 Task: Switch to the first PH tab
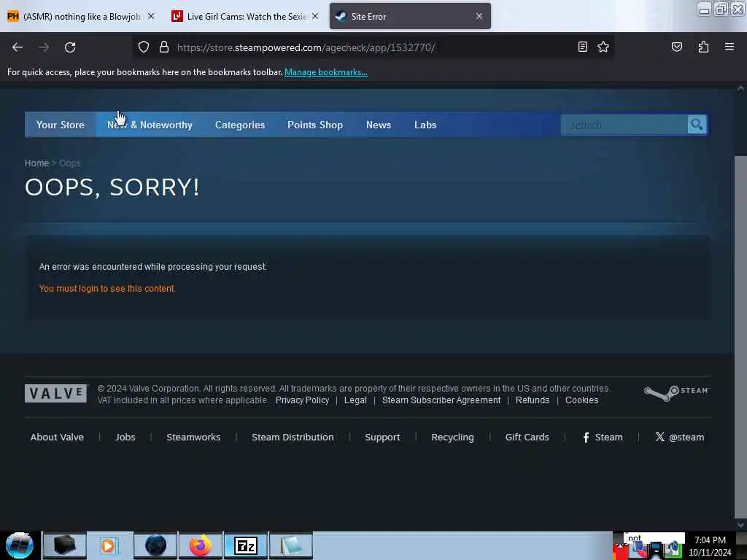coord(82,16)
